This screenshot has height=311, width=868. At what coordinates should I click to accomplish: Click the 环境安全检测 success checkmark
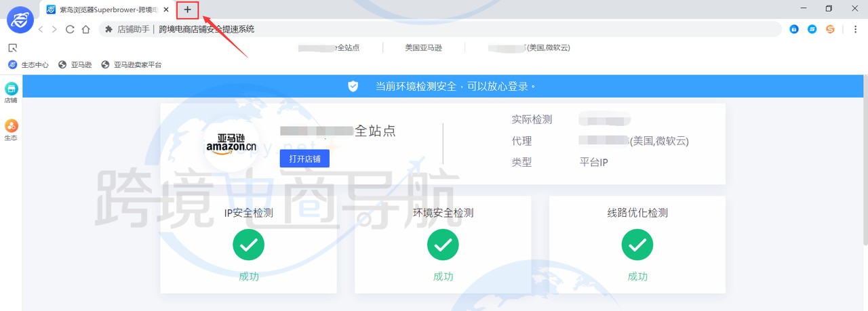point(443,245)
